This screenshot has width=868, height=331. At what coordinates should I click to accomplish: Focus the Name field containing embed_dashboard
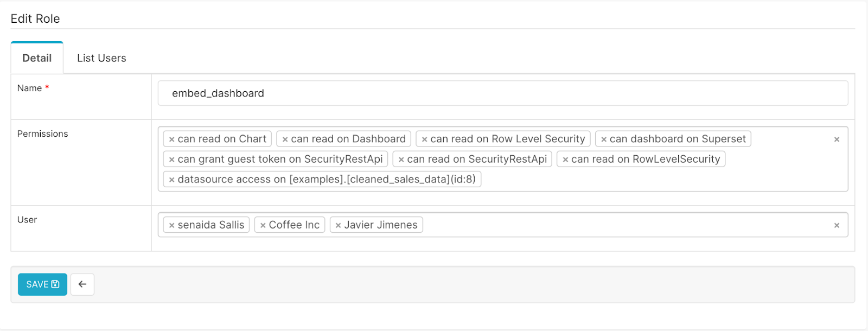(x=503, y=93)
